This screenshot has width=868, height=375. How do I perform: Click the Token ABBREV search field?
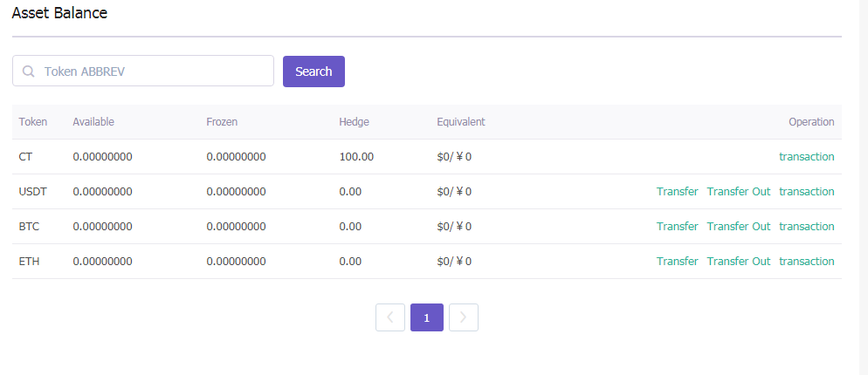tap(153, 72)
